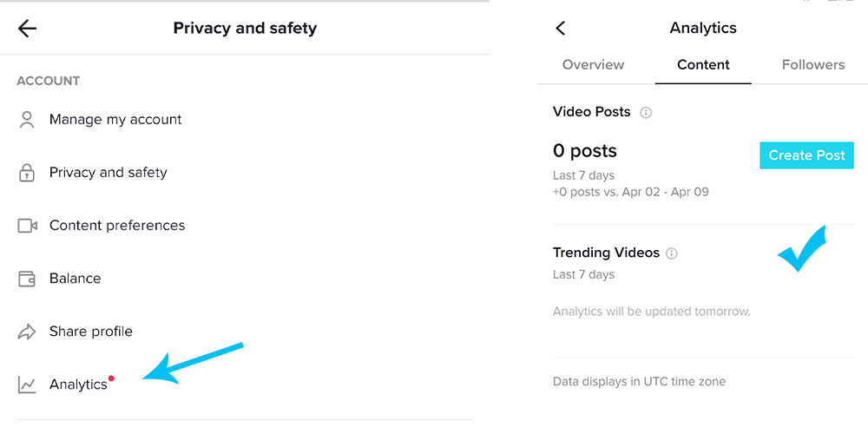Open the Analytics menu item
868x434 pixels.
(x=78, y=385)
